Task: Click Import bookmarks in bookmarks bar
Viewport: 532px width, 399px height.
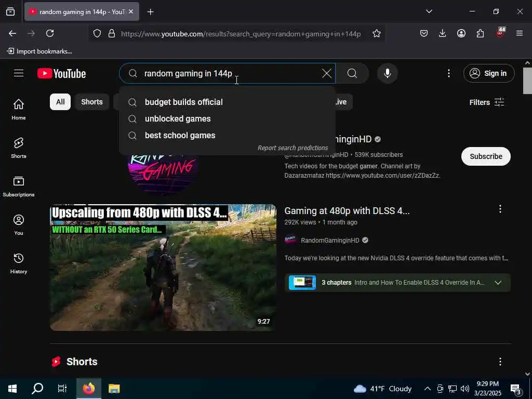Action: (x=39, y=51)
